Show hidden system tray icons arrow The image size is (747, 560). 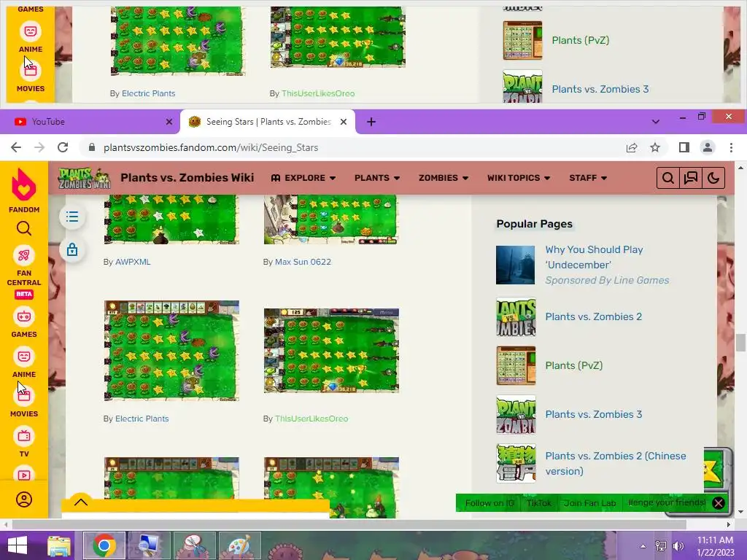tap(643, 546)
